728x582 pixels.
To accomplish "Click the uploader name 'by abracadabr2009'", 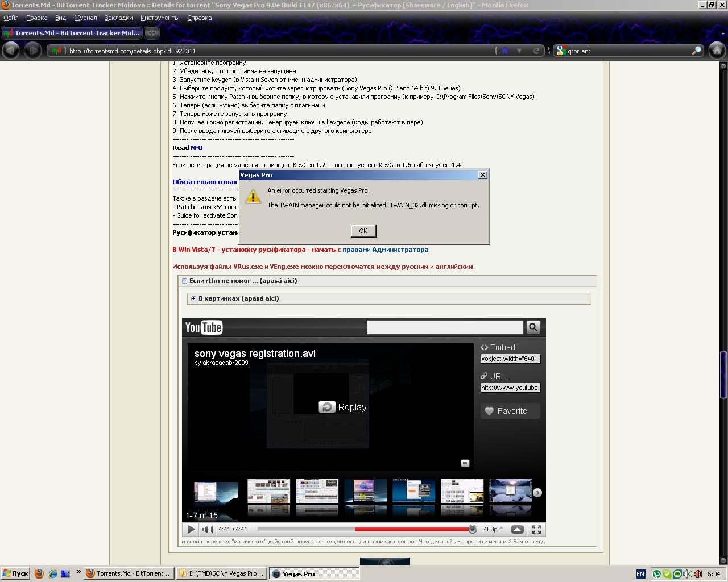I will pos(221,363).
